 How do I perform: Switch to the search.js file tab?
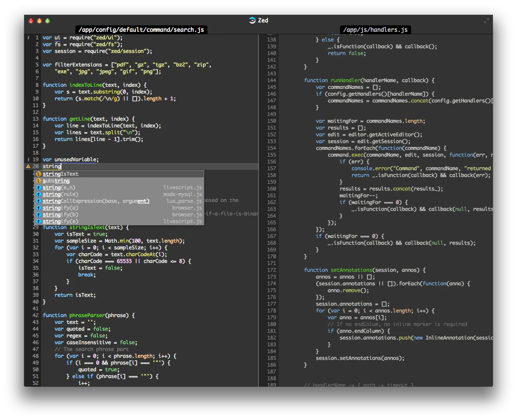[141, 30]
